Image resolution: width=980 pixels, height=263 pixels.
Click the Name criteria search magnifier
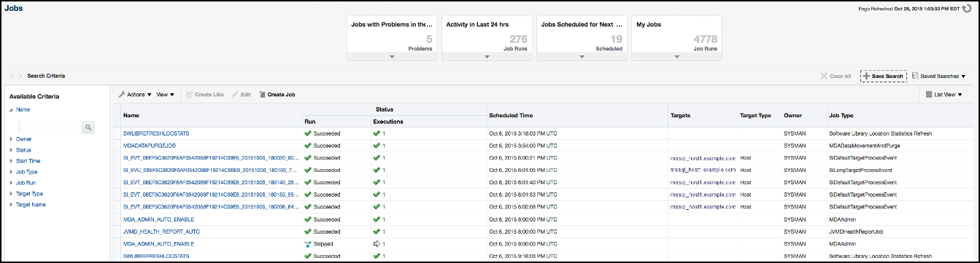[88, 127]
